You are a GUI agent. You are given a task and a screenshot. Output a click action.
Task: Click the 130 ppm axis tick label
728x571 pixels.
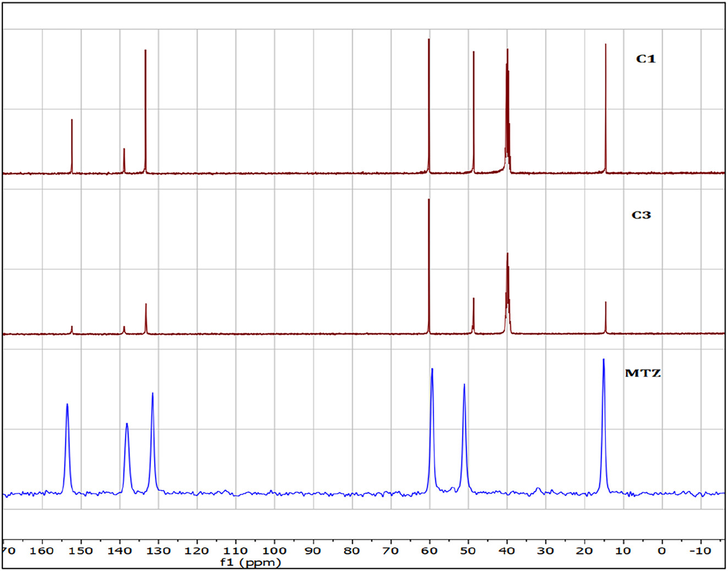[x=158, y=551]
